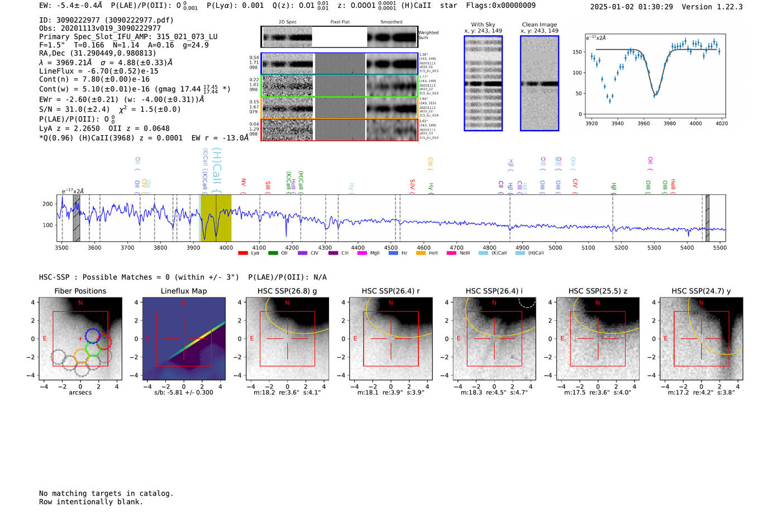Click the Flags:0x00000009 text
Screen dimensions: 782x532
(501, 6)
